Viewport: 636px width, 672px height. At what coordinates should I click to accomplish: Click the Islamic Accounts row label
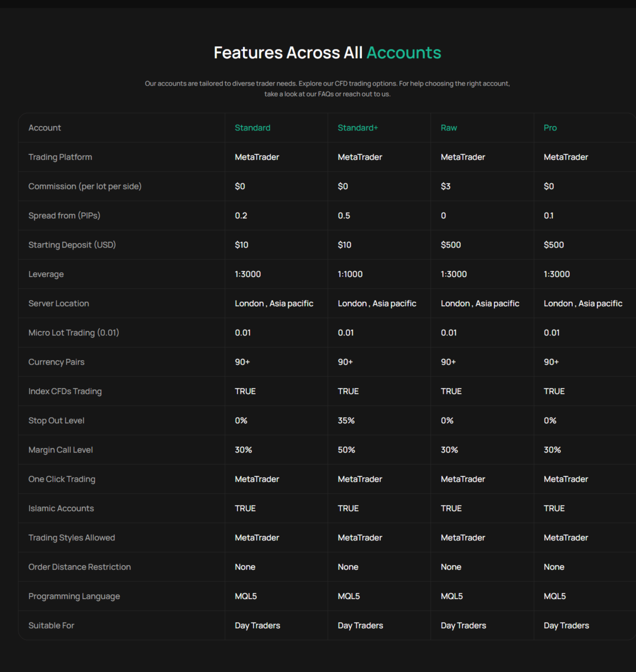[x=61, y=508]
